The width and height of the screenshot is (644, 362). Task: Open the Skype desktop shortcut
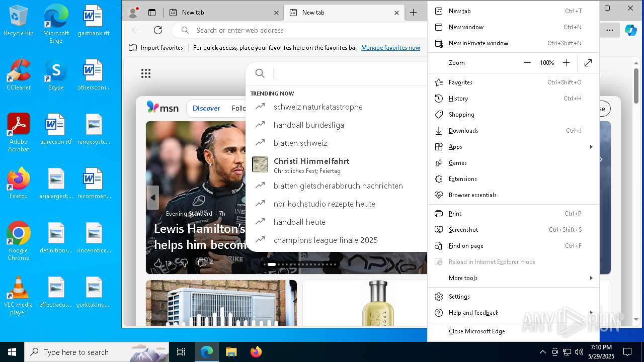(56, 75)
